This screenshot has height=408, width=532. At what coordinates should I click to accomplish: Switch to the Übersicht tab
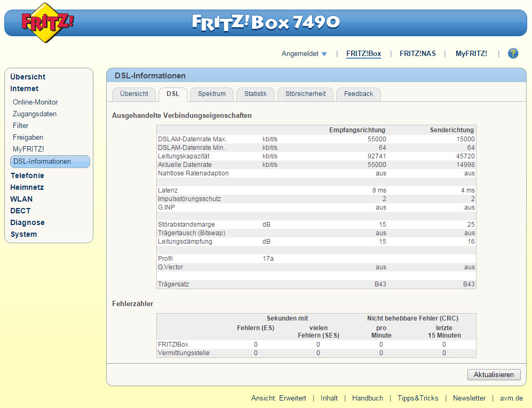[134, 94]
